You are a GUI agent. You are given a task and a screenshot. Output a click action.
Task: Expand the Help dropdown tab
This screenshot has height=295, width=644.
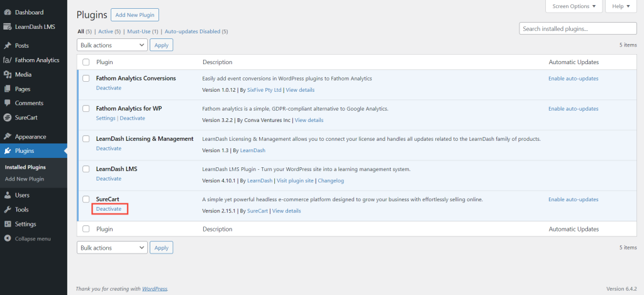(621, 6)
